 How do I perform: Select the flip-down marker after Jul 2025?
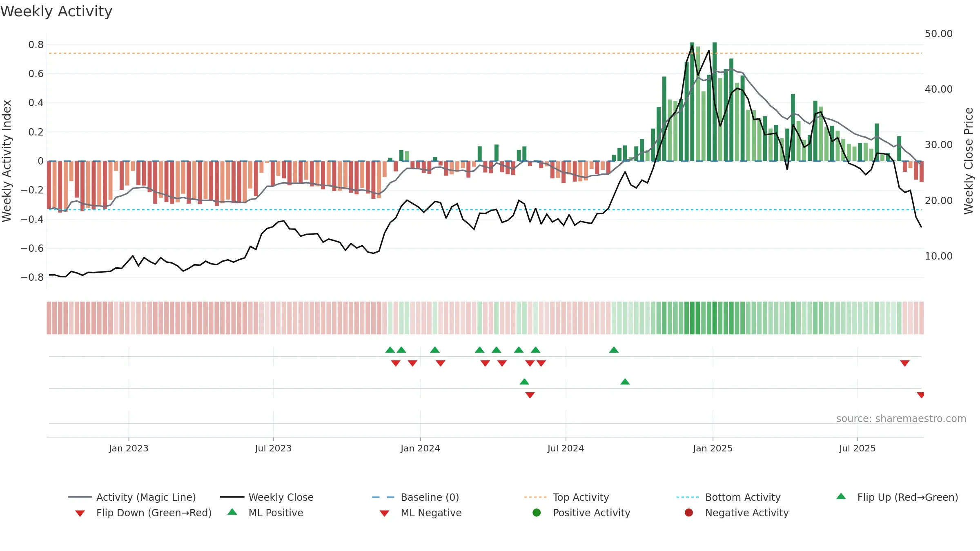pos(905,363)
